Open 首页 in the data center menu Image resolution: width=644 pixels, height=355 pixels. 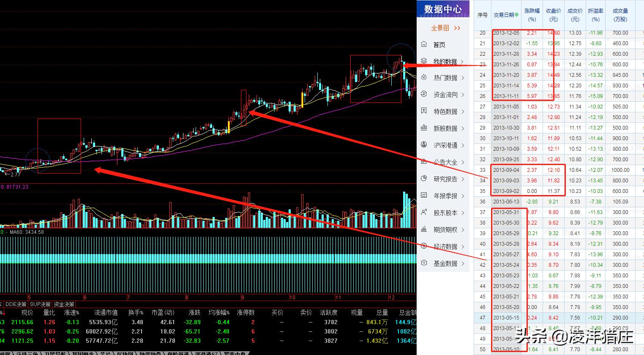click(439, 45)
